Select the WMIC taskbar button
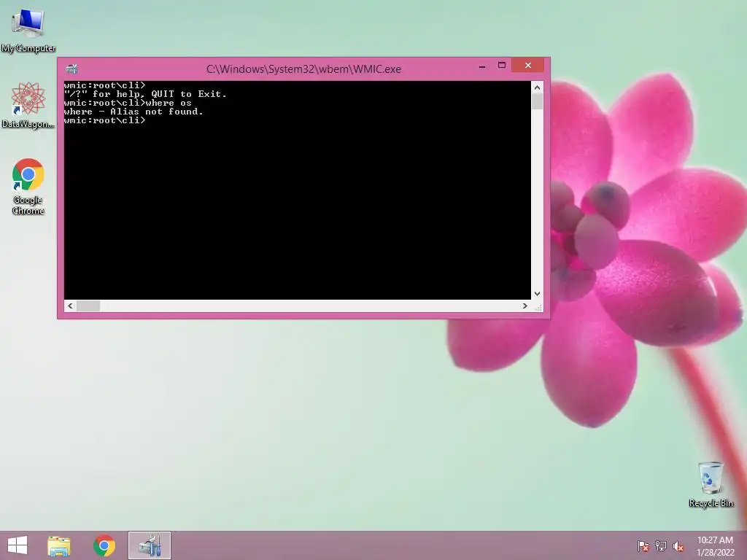 coord(149,545)
